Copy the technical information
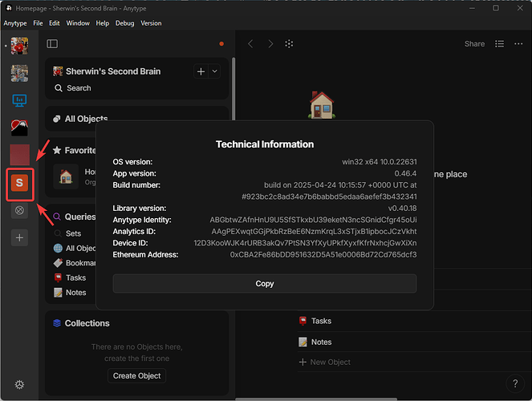The height and width of the screenshot is (401, 532). [x=265, y=283]
